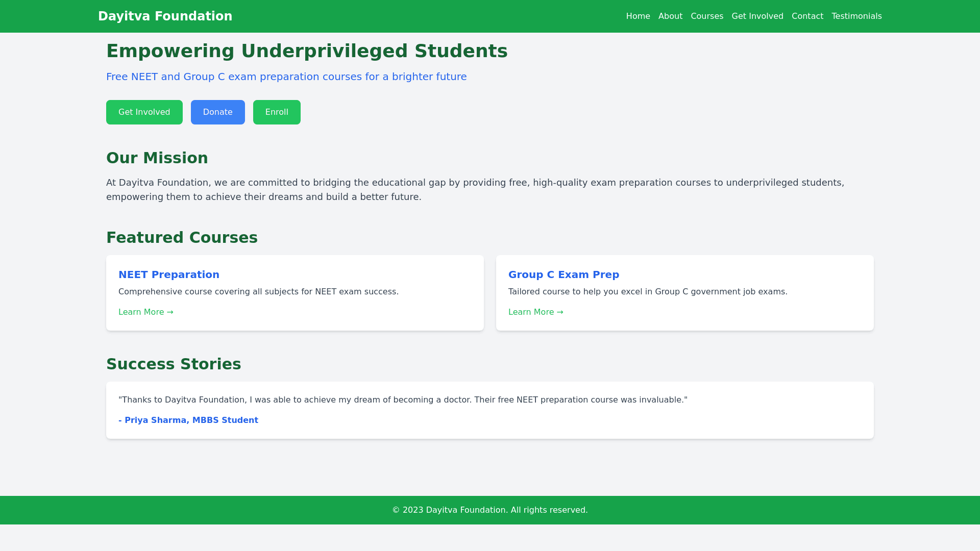This screenshot has width=980, height=551.
Task: Follow Learn More under Group C Exam Prep
Action: [x=535, y=312]
